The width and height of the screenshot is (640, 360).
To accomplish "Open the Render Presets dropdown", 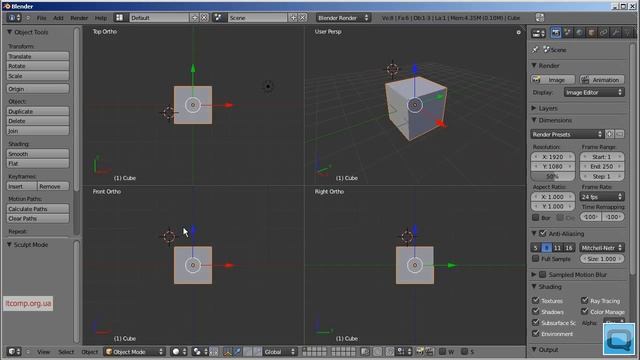I will tap(567, 134).
